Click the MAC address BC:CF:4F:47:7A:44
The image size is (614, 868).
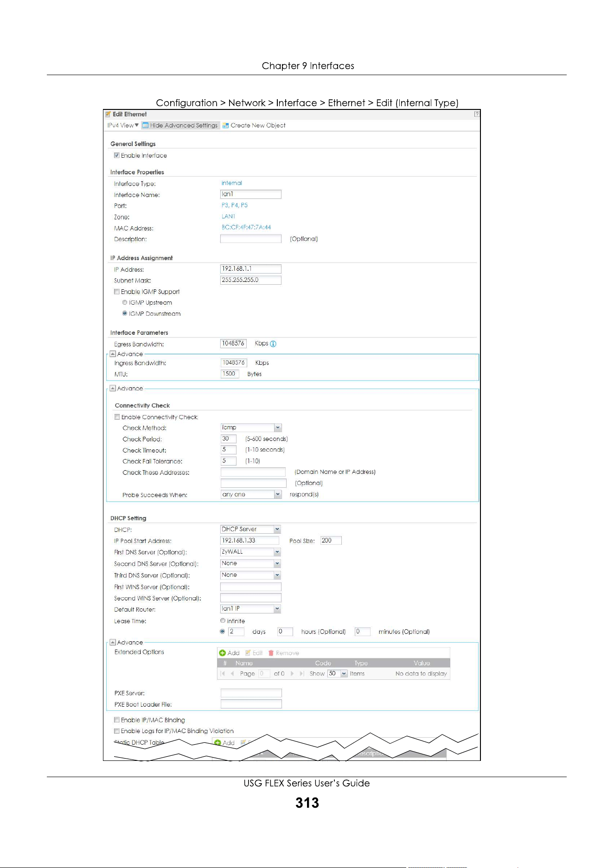246,227
